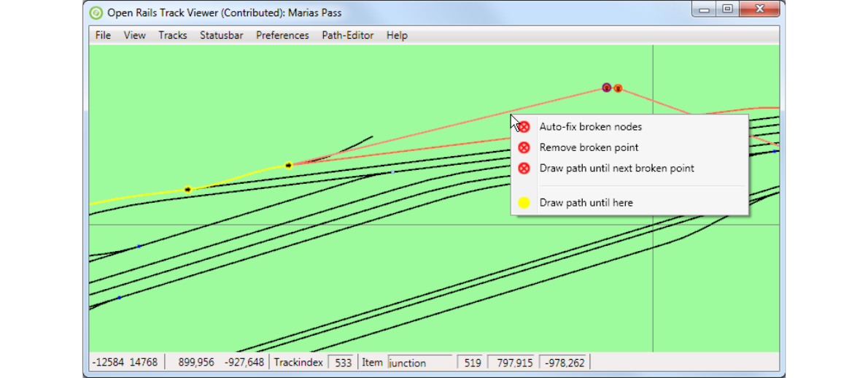The image size is (868, 378).
Task: Click the Open Rails app icon in title bar
Action: [x=96, y=12]
